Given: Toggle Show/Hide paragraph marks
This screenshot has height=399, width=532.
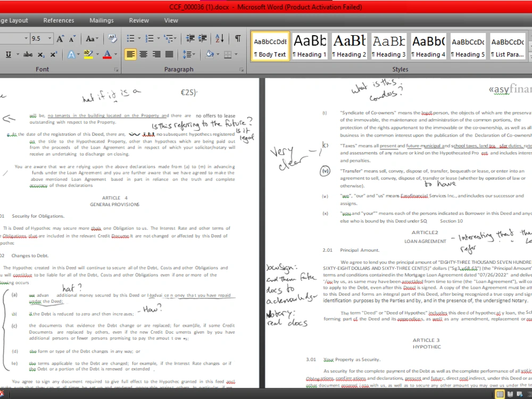Looking at the screenshot, I should pos(238,38).
